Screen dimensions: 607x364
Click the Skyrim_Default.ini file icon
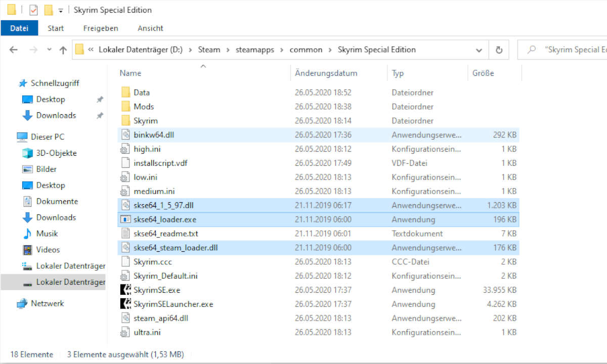tap(125, 276)
